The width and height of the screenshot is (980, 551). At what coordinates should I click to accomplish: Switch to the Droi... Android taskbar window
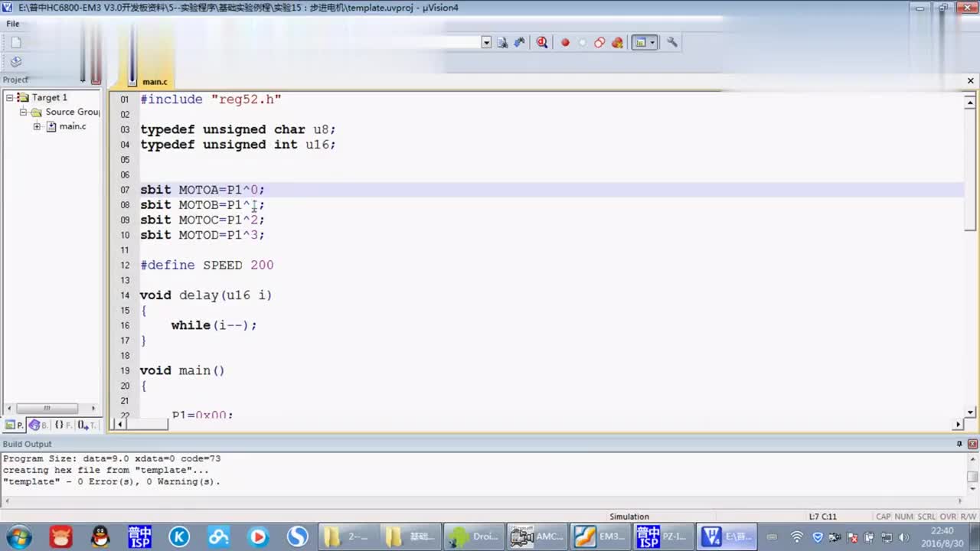click(x=474, y=536)
